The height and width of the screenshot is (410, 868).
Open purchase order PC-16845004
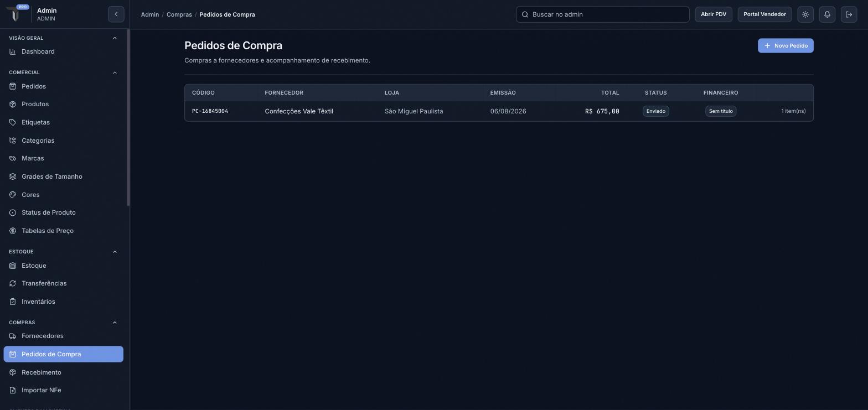coord(210,111)
